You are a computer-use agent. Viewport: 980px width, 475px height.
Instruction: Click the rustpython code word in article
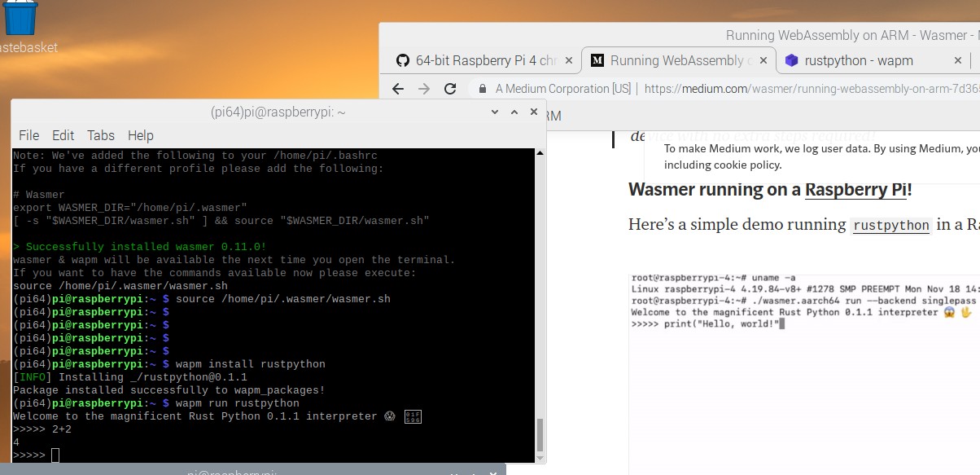coord(890,226)
